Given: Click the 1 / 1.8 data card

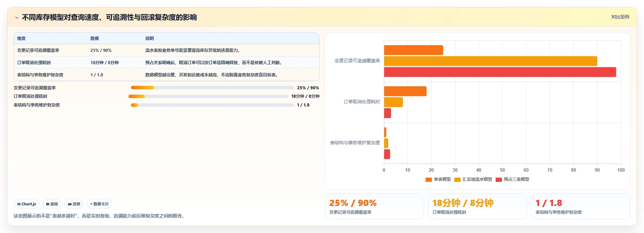Looking at the screenshot, I should click(x=580, y=206).
